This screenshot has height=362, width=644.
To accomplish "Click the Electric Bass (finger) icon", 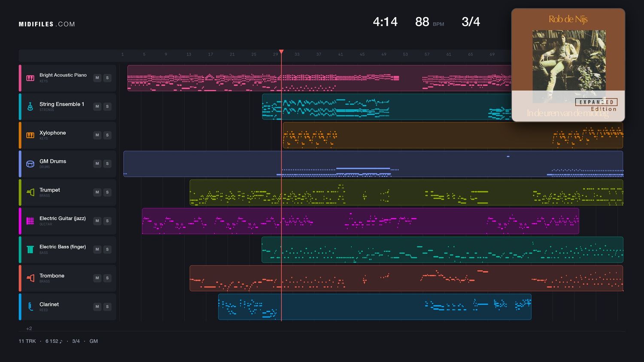I will 30,250.
